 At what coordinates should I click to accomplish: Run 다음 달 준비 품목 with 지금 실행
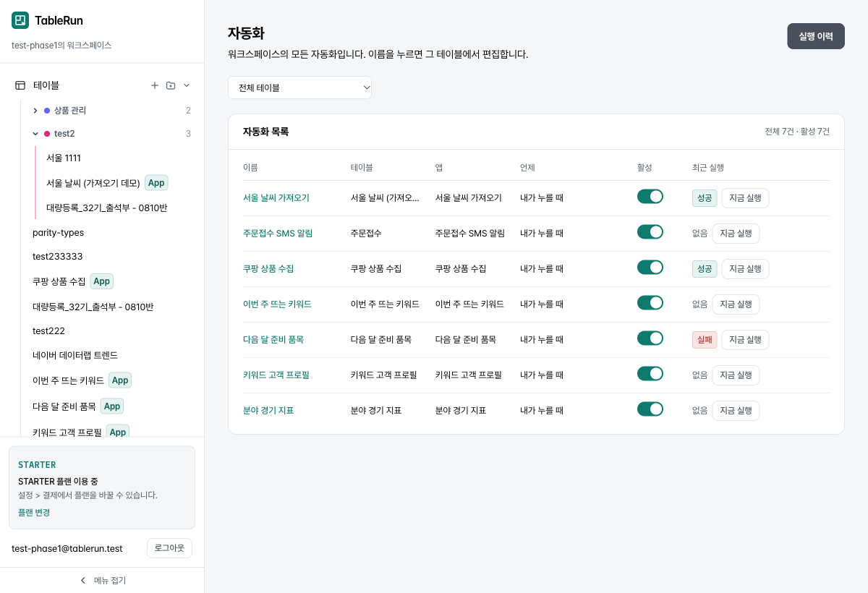point(745,340)
